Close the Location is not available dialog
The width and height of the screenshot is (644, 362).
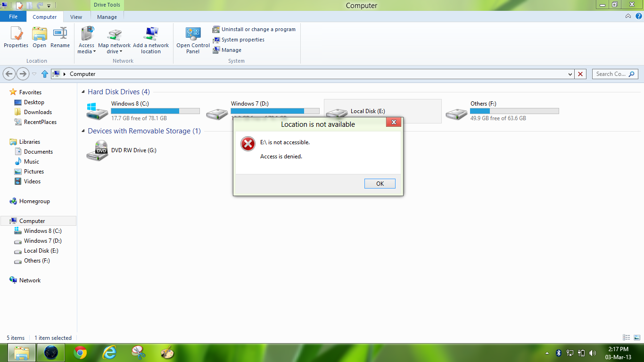[x=394, y=123]
